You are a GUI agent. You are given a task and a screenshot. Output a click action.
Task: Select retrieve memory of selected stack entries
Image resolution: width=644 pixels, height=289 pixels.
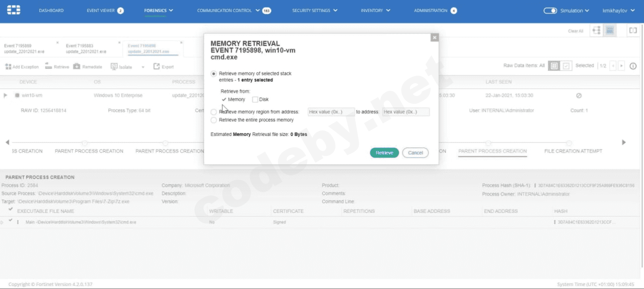(x=214, y=74)
